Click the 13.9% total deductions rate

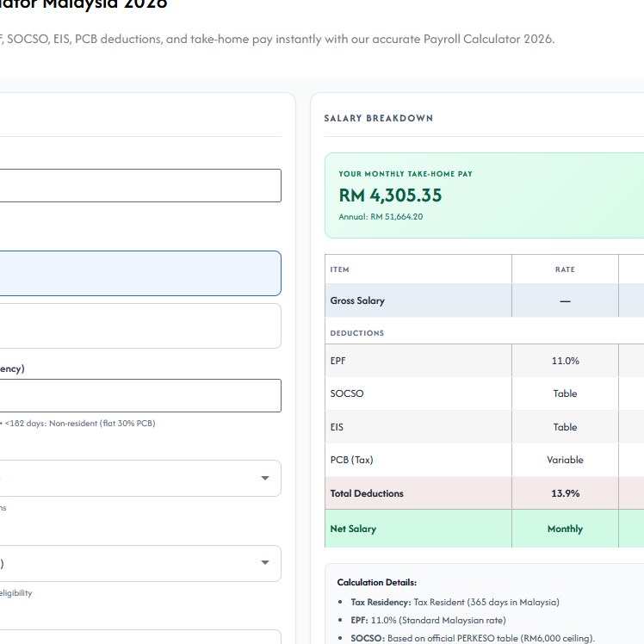[x=565, y=493]
